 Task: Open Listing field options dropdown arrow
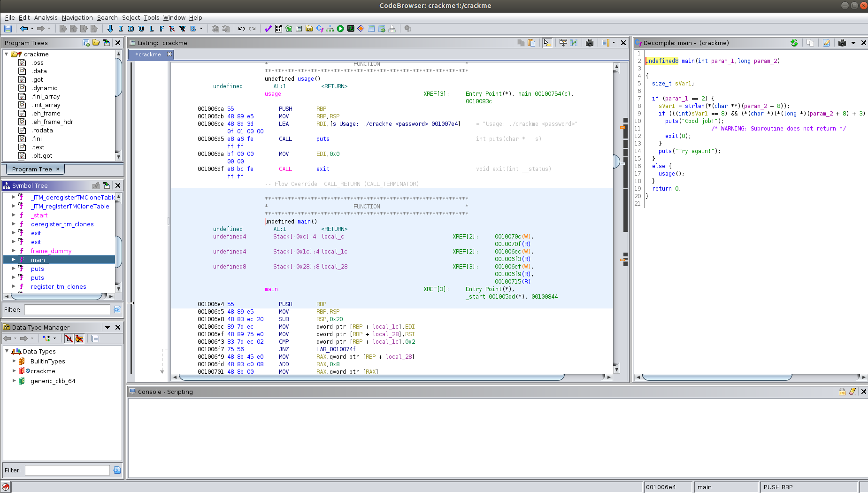coord(614,43)
